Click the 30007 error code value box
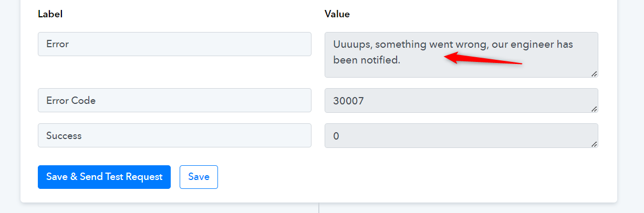The height and width of the screenshot is (213, 644). [461, 100]
